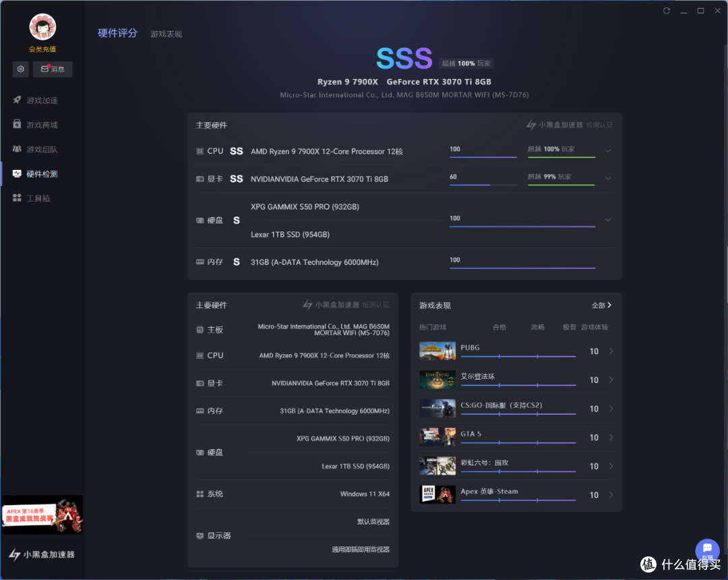Click Lexar 1TB SSD (954GB) in score panel
Screen dimensions: 728x580
(x=290, y=235)
